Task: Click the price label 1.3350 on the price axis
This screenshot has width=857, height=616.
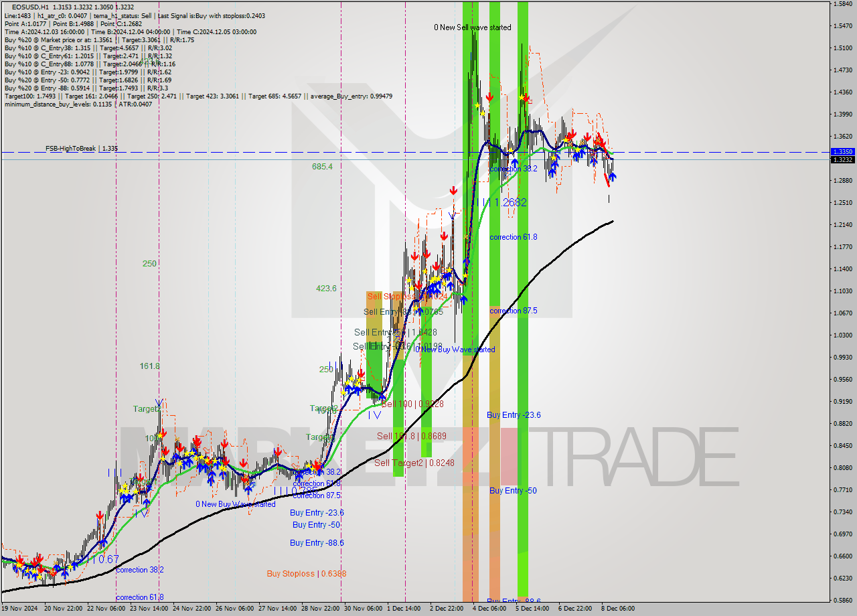Action: tap(842, 152)
